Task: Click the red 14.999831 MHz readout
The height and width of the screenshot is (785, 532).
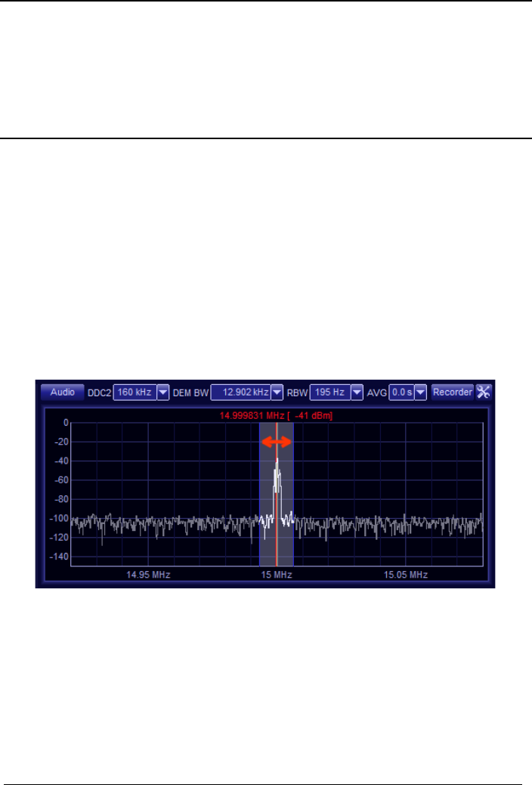Action: click(x=276, y=415)
